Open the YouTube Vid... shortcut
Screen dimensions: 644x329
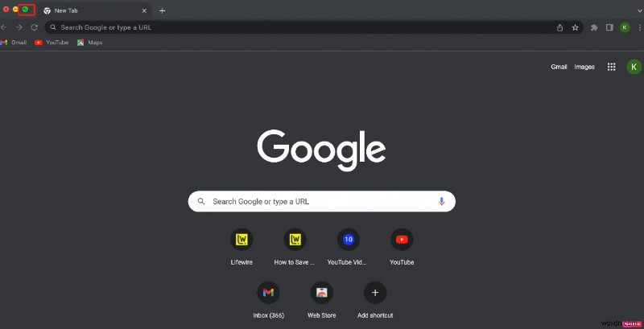tap(349, 247)
